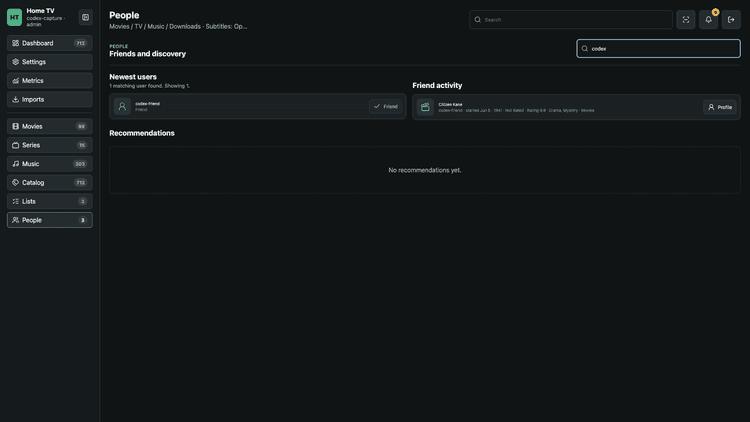Viewport: 750px width, 422px height.
Task: Go to Movies section
Action: coord(50,126)
